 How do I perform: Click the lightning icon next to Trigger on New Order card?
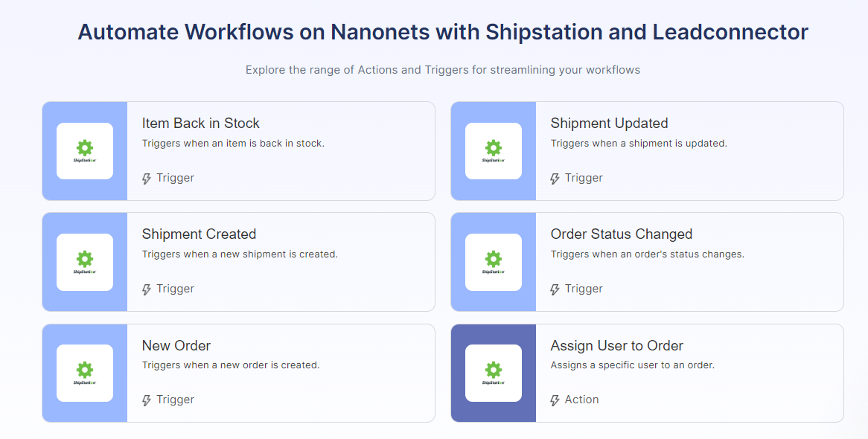coord(146,400)
